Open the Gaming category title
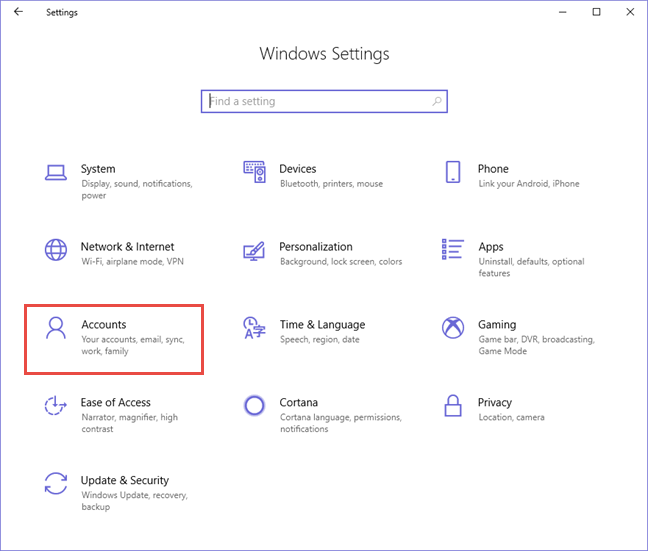This screenshot has height=551, width=648. 497,325
